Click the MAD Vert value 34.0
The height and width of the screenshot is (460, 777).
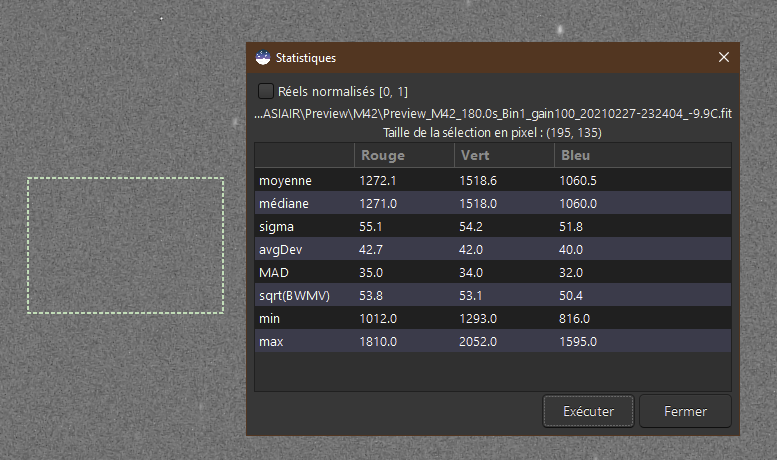471,273
